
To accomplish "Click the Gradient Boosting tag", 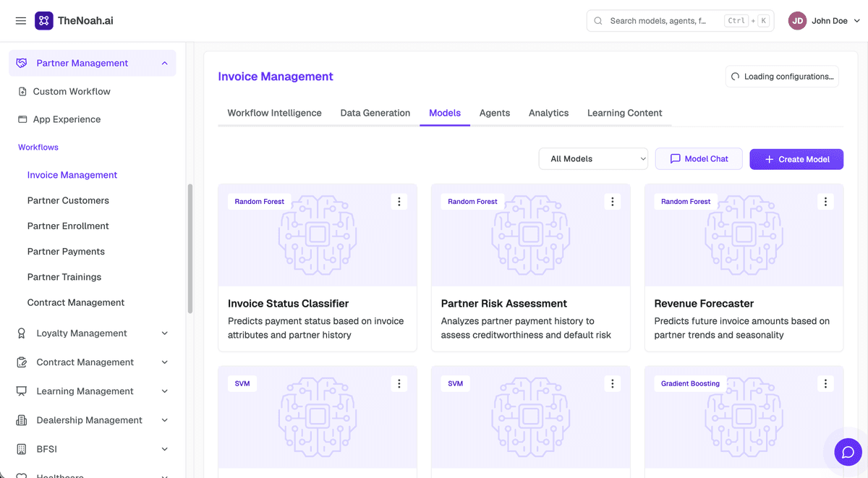I will pos(690,383).
